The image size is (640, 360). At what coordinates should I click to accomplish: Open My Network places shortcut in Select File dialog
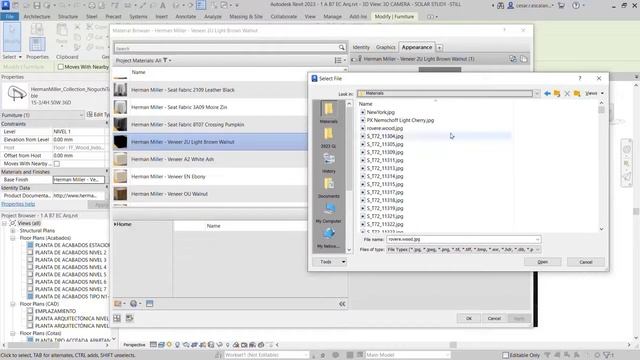click(x=328, y=237)
